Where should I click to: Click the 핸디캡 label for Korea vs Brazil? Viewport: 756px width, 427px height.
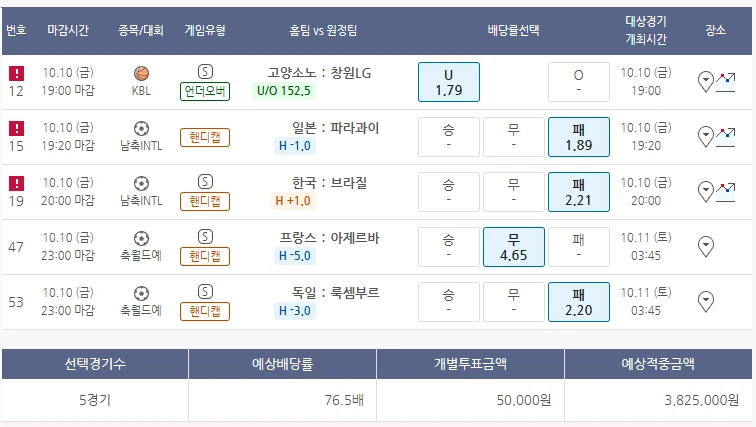pyautogui.click(x=205, y=202)
